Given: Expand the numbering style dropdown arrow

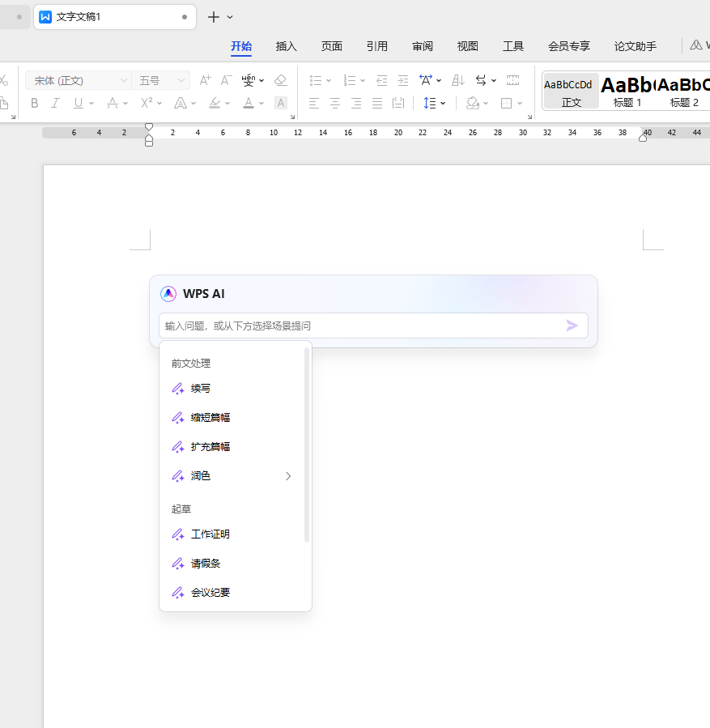Looking at the screenshot, I should tap(363, 81).
